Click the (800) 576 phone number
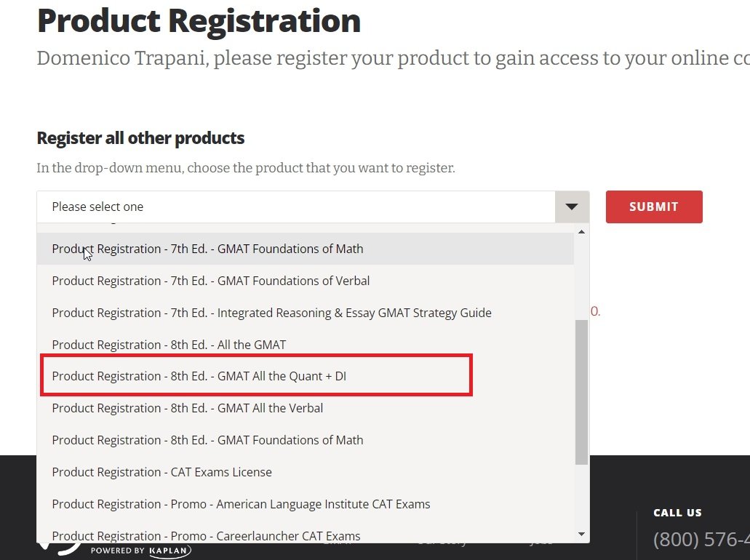This screenshot has height=560, width=750. coord(701,540)
